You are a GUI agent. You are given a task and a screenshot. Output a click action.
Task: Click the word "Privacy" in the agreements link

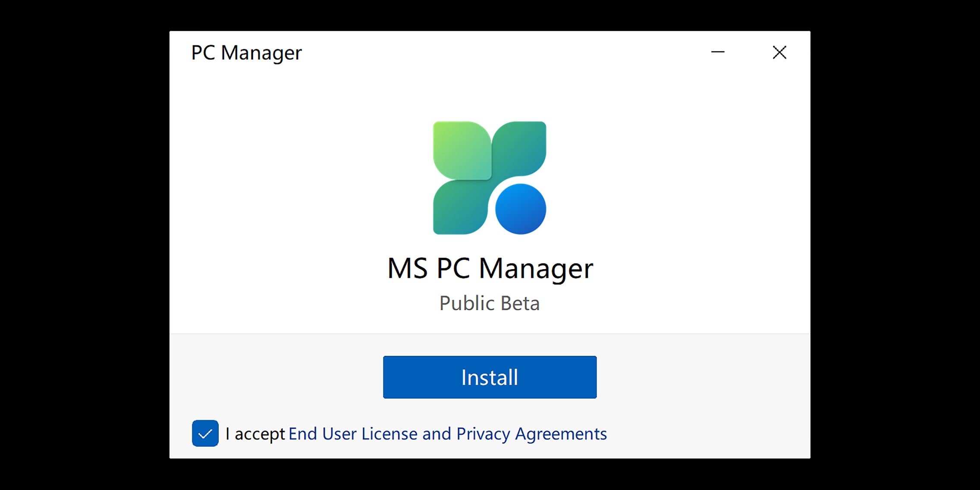pos(483,434)
